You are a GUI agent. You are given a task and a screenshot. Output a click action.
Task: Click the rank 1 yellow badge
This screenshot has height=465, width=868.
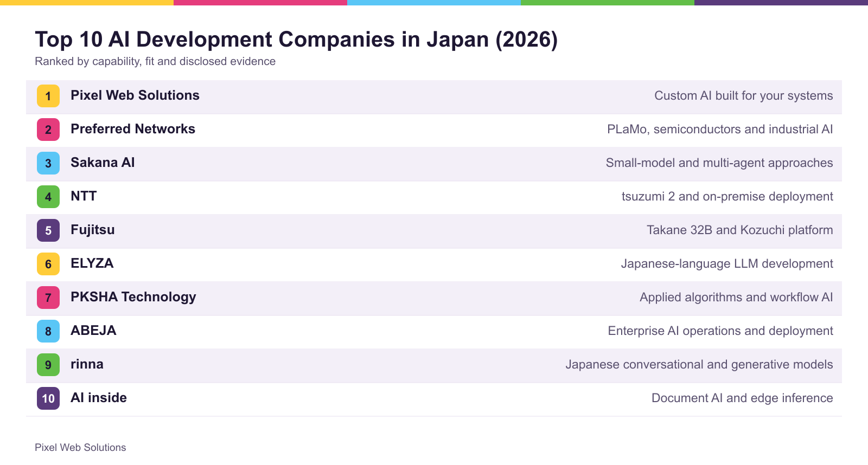[48, 96]
